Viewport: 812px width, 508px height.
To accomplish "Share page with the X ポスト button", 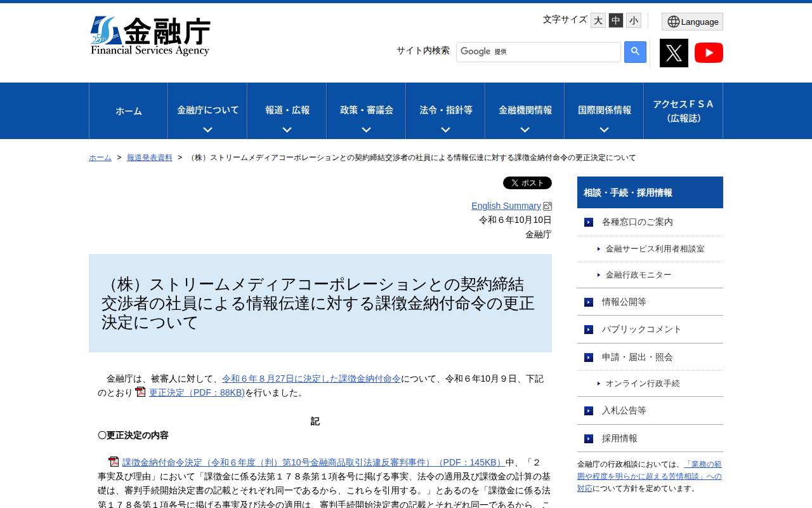I will (x=527, y=183).
